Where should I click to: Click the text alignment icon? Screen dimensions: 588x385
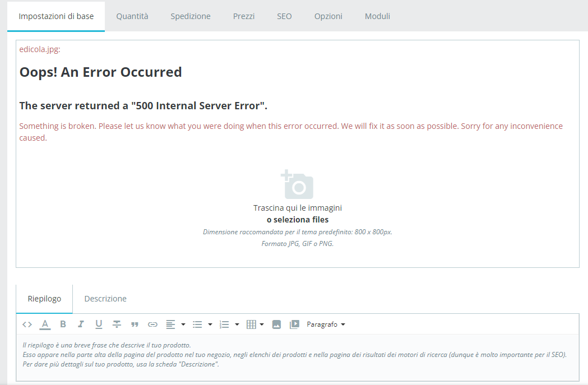[x=170, y=324]
